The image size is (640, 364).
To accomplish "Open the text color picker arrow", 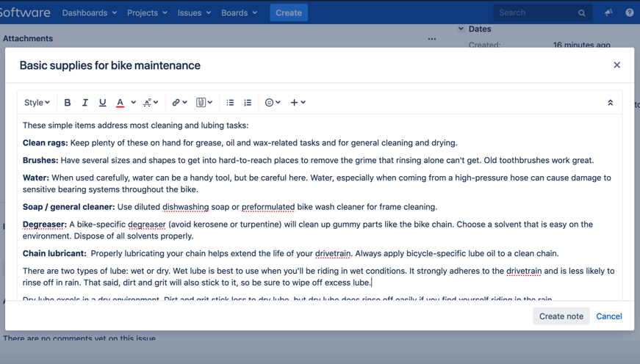I will (134, 102).
